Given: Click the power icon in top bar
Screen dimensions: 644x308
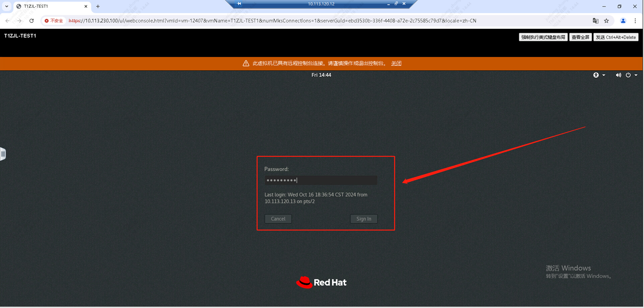Looking at the screenshot, I should click(x=628, y=75).
